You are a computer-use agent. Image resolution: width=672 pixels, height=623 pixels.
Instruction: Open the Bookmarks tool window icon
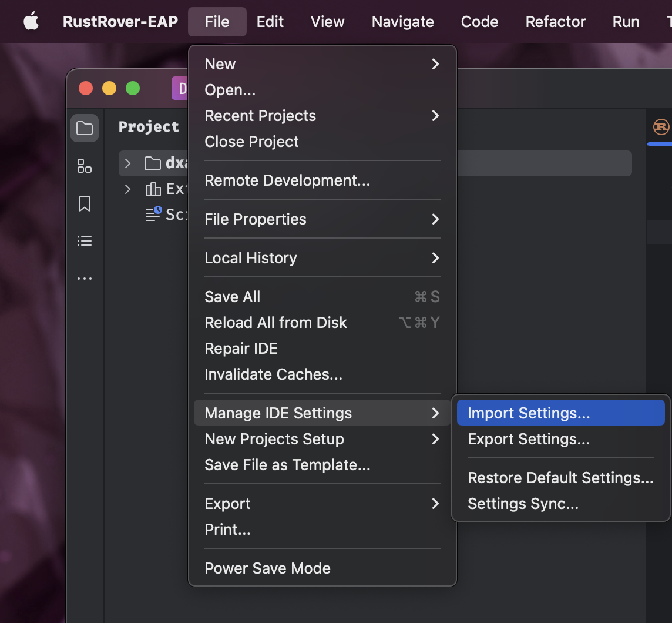(85, 203)
